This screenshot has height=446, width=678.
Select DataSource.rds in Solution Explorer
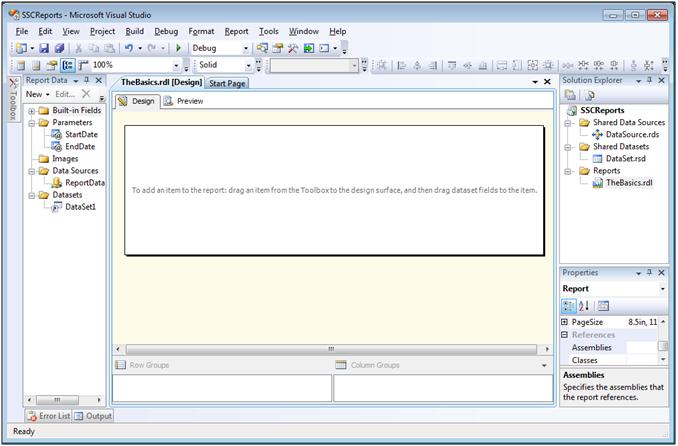[x=633, y=135]
